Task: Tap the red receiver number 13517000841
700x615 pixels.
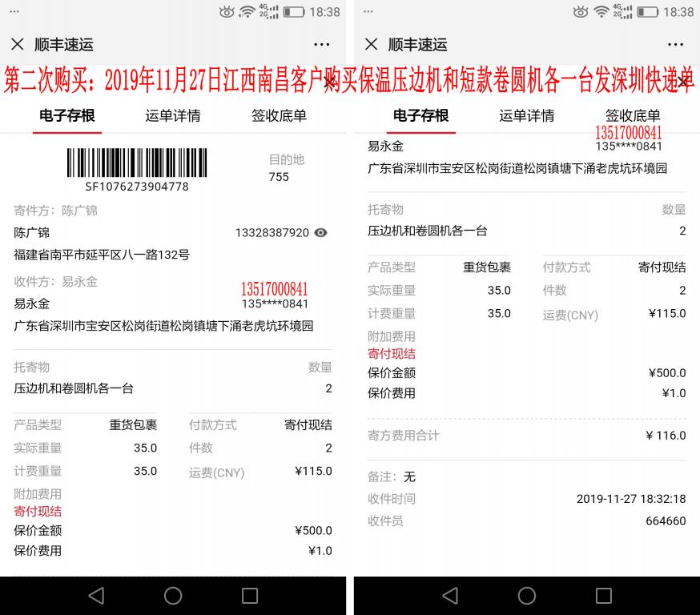Action: click(x=275, y=289)
